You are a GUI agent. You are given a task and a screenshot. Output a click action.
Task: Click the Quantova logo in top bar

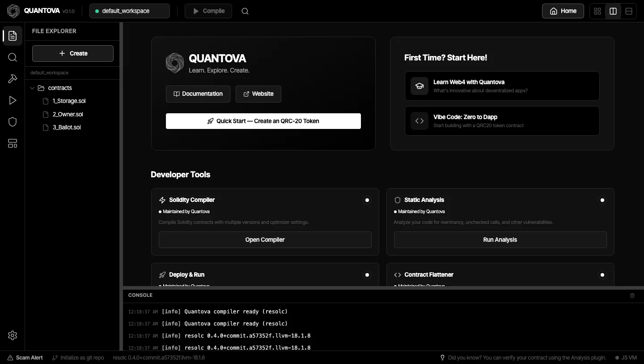coord(13,11)
